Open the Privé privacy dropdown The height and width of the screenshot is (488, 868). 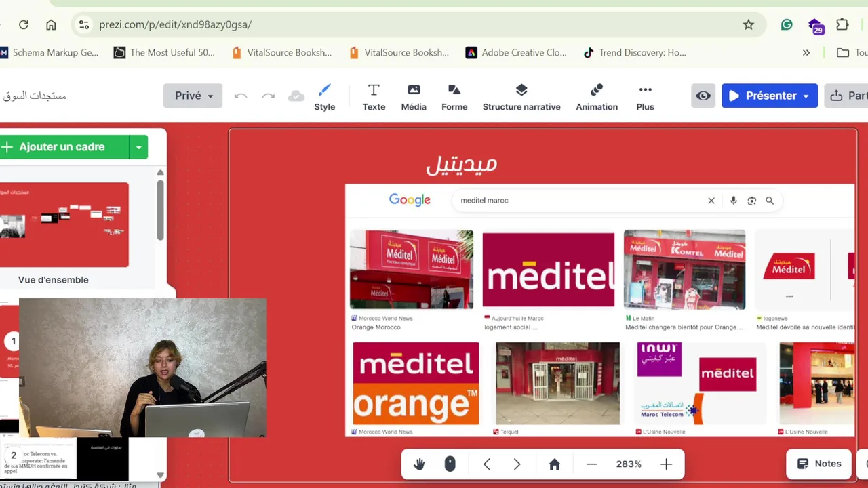tap(193, 96)
